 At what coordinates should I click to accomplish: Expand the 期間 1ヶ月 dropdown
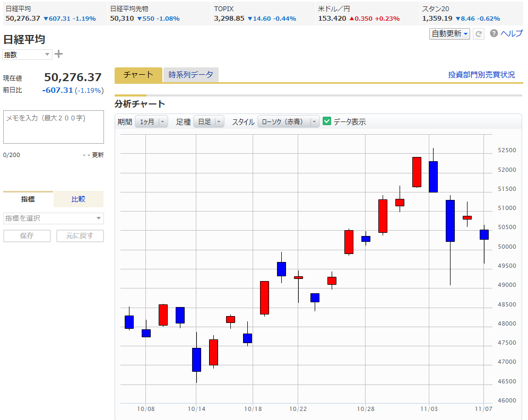pos(151,122)
